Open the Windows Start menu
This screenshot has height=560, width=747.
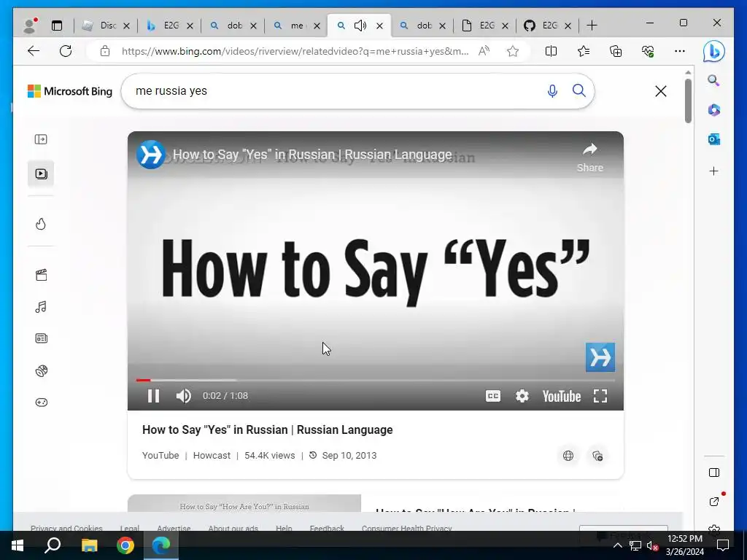(18, 545)
